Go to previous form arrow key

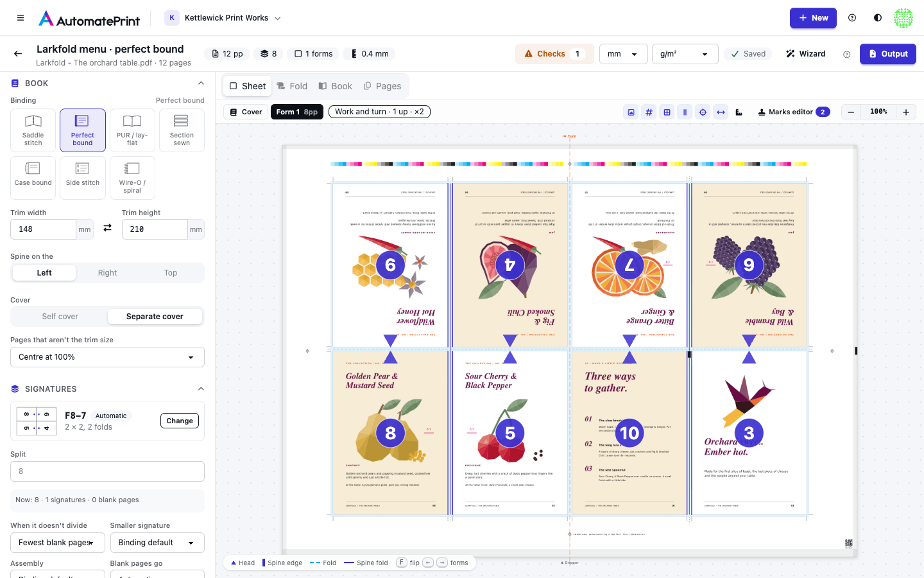(428, 563)
